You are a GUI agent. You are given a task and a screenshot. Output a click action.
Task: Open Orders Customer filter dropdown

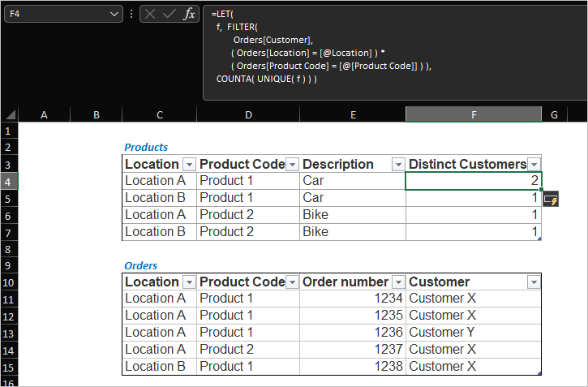tap(533, 282)
